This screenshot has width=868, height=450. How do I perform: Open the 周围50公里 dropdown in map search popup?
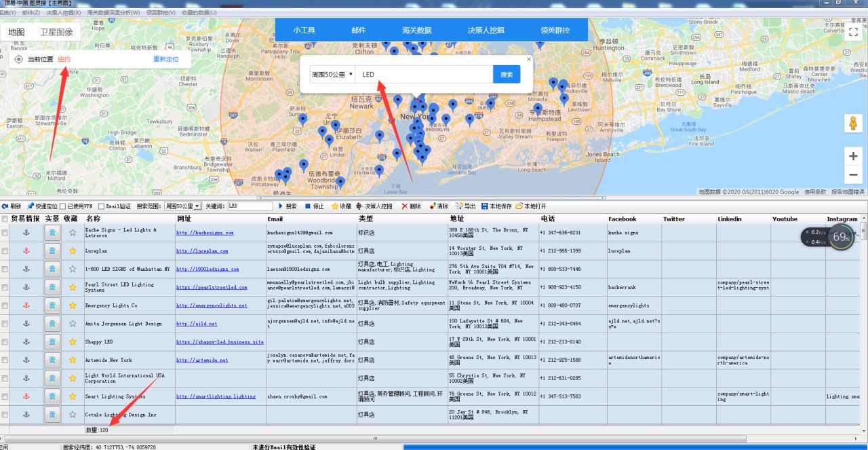pos(332,74)
